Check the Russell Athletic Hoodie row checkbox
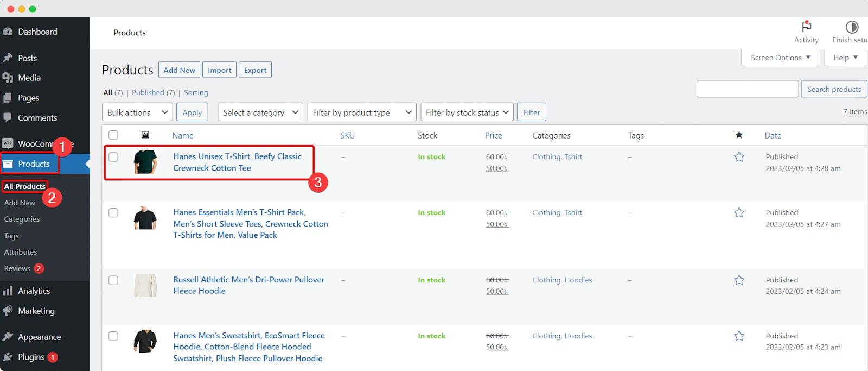Viewport: 868px width, 371px height. click(113, 280)
